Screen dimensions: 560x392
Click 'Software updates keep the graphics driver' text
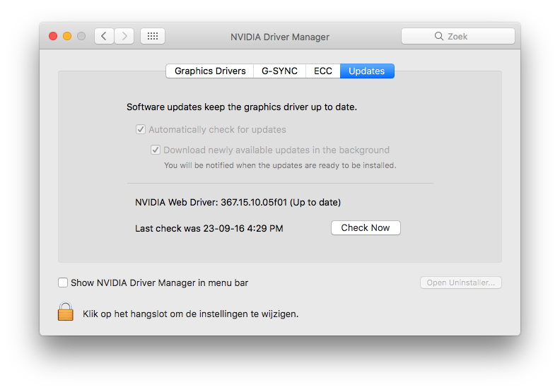242,107
